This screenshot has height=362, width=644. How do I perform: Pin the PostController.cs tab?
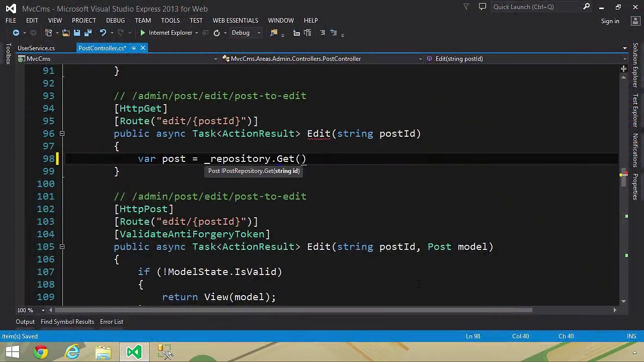coord(134,48)
